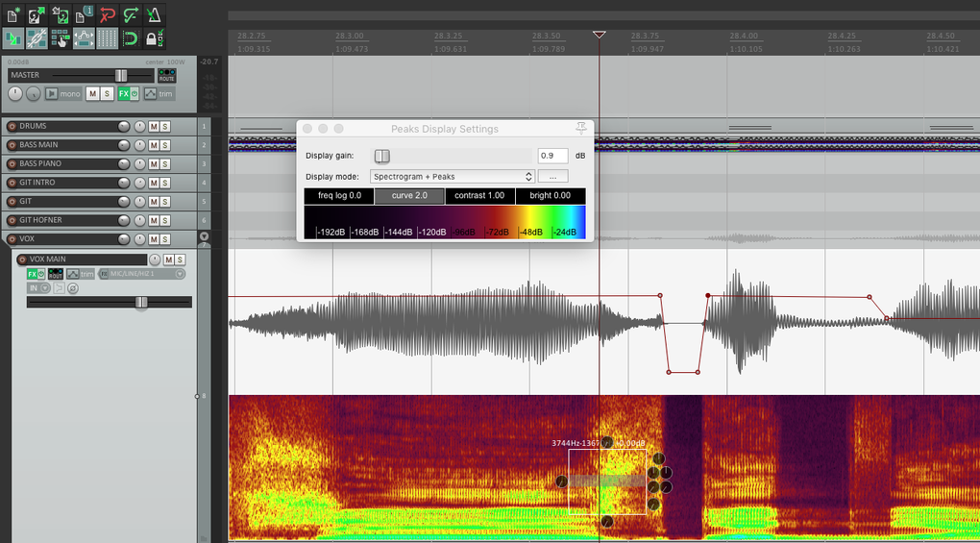The width and height of the screenshot is (980, 543).
Task: Open VOX MAIN routing ROUT button
Action: coord(56,274)
